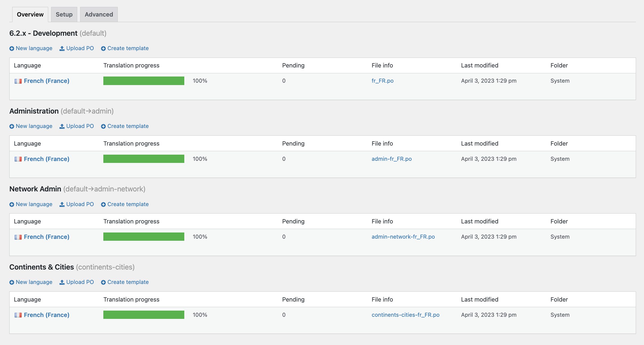Click the Create template plus icon under Network Admin

[x=103, y=204]
